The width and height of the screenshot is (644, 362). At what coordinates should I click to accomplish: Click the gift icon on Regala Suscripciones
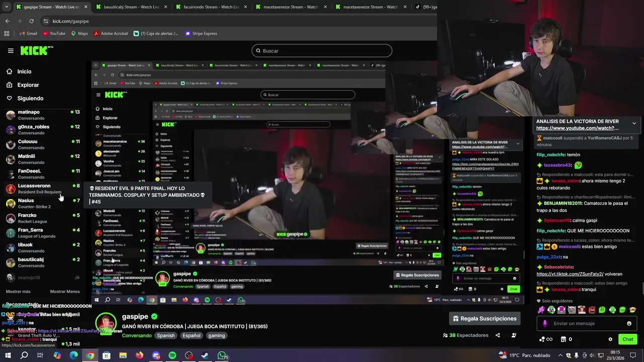[x=456, y=318]
